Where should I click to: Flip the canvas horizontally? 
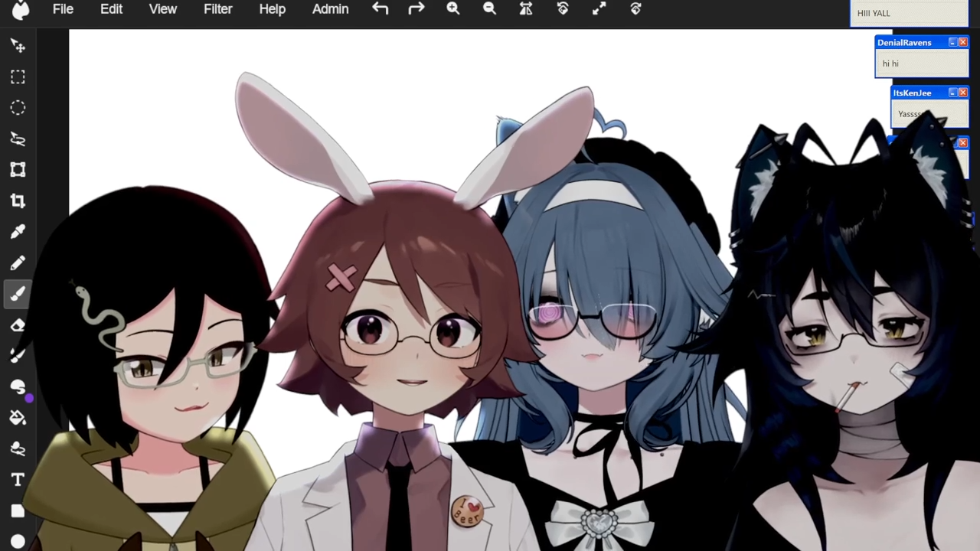coord(526,9)
